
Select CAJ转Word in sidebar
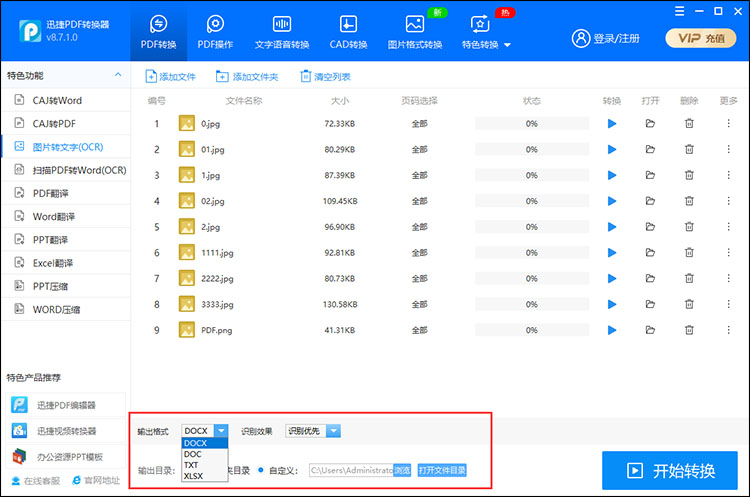click(66, 100)
